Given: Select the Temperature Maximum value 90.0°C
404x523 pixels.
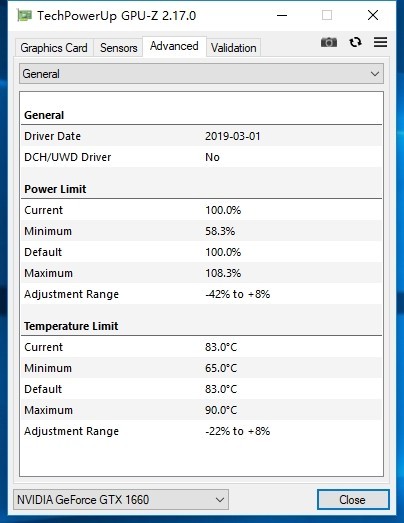Looking at the screenshot, I should (221, 410).
